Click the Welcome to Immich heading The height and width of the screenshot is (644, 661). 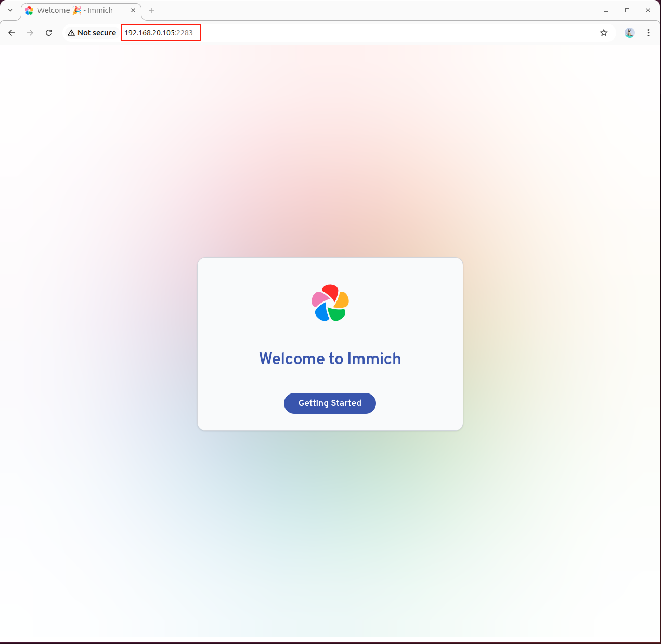pyautogui.click(x=330, y=359)
